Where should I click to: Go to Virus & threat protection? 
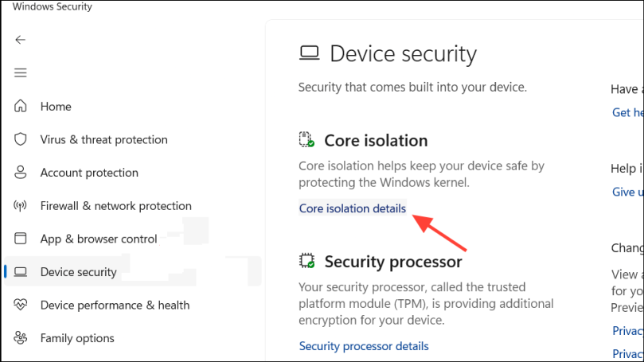tap(103, 139)
